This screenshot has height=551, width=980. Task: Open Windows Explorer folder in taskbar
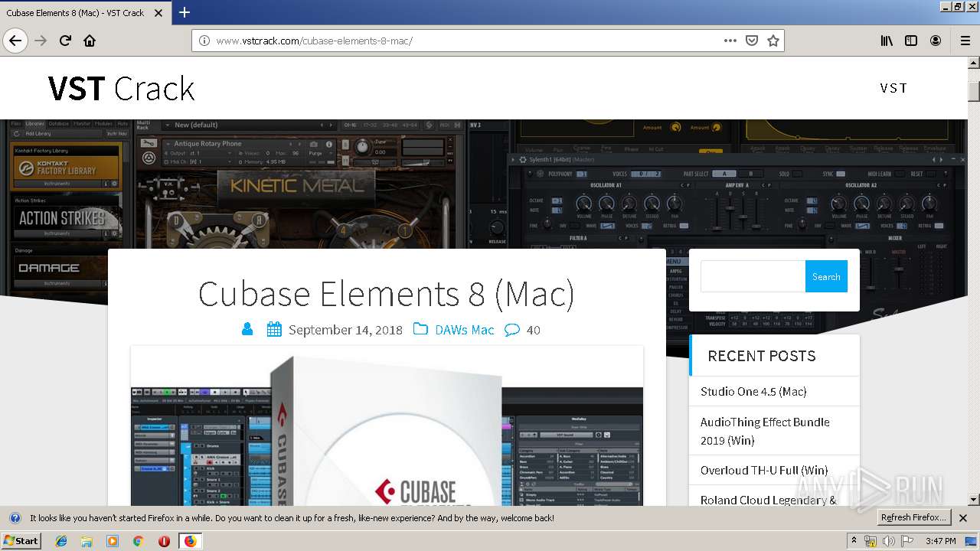[x=87, y=540]
